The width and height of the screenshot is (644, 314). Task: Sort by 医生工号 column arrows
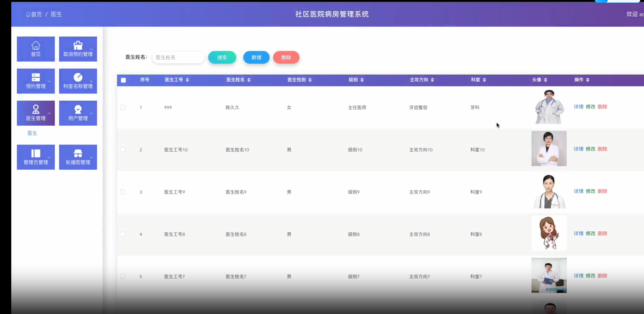click(187, 80)
